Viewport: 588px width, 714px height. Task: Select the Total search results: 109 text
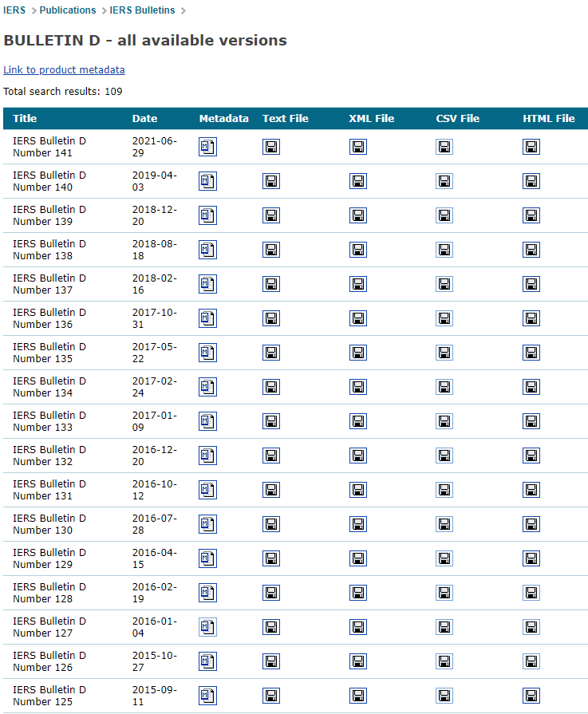63,92
